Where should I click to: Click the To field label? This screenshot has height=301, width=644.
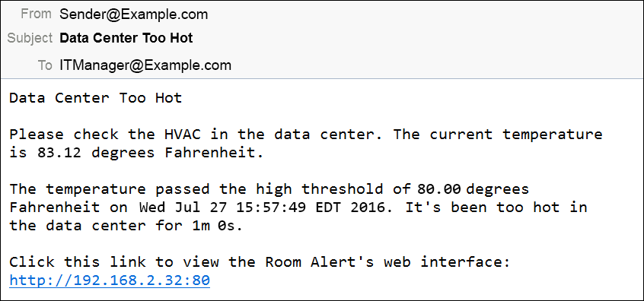[45, 65]
